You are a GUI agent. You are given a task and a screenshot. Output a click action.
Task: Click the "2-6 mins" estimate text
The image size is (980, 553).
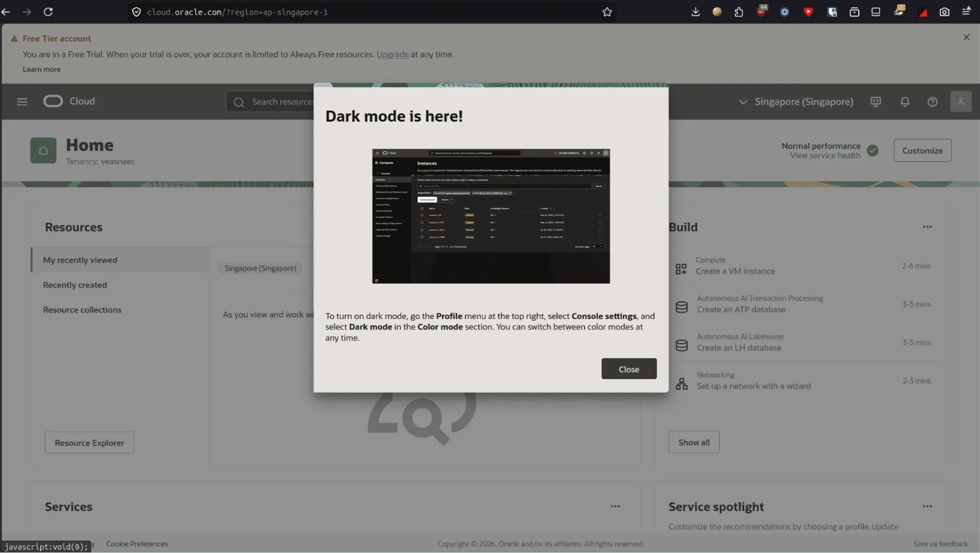pyautogui.click(x=916, y=266)
